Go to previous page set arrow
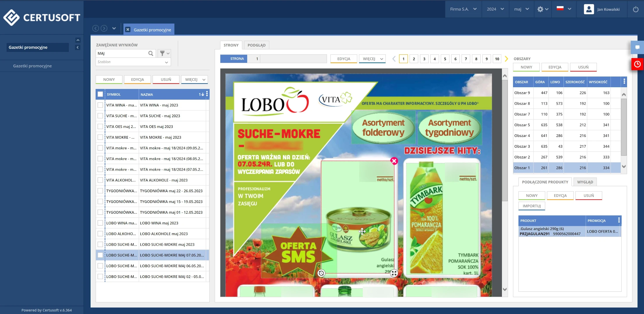The width and height of the screenshot is (644, 314). pyautogui.click(x=394, y=59)
